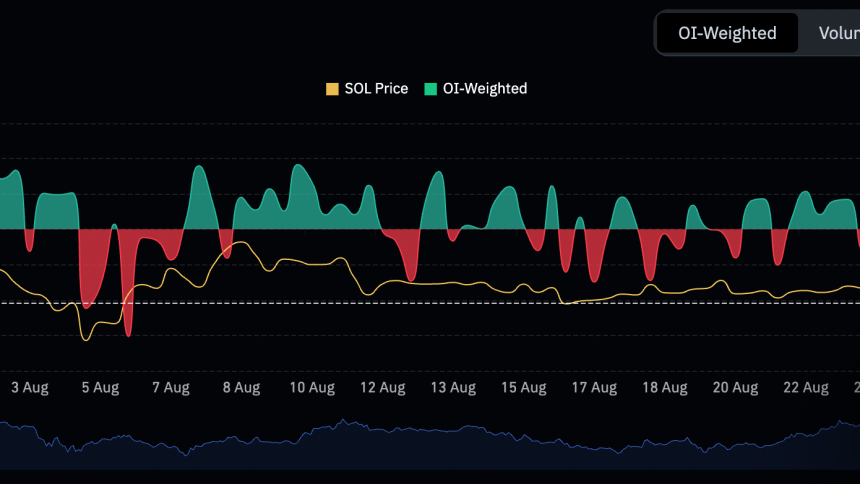Click the 3 Aug axis label
The width and height of the screenshot is (860, 484).
(30, 387)
